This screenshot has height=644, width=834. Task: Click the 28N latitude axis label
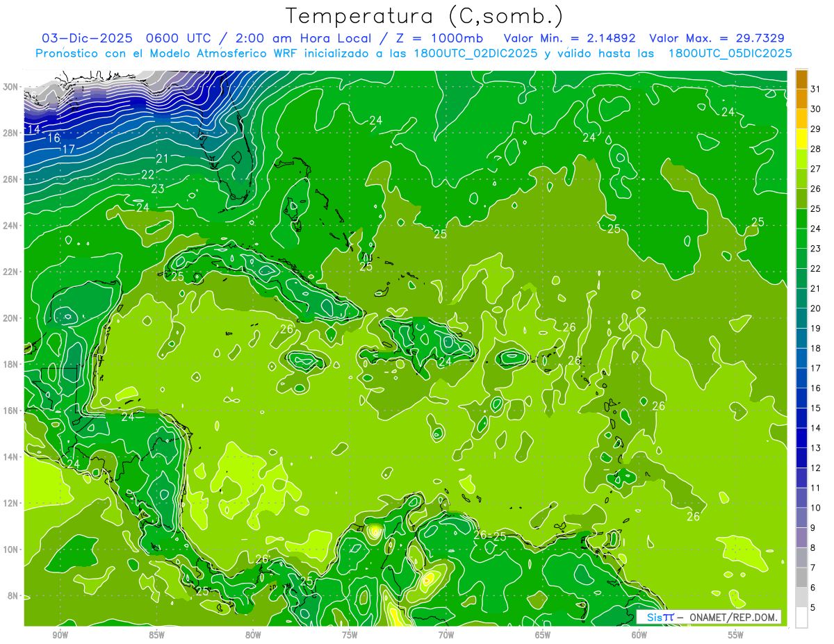tap(11, 133)
